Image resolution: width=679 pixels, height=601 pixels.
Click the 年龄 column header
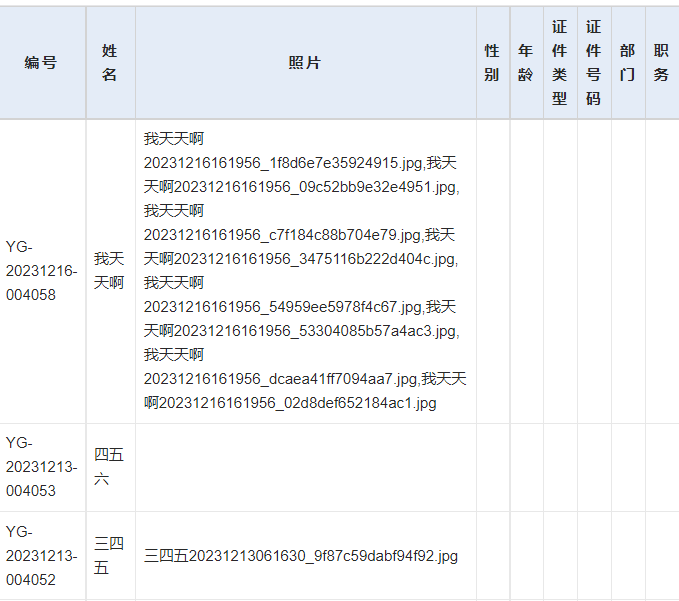tap(527, 63)
